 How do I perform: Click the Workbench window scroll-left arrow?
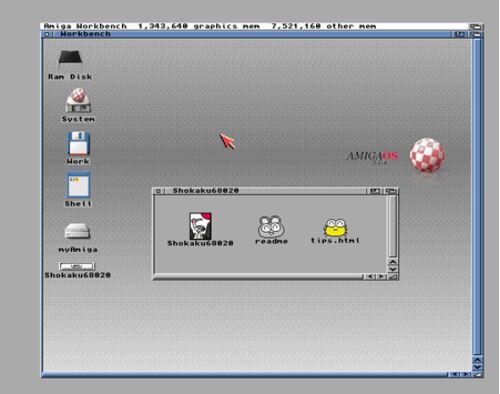tap(455, 374)
